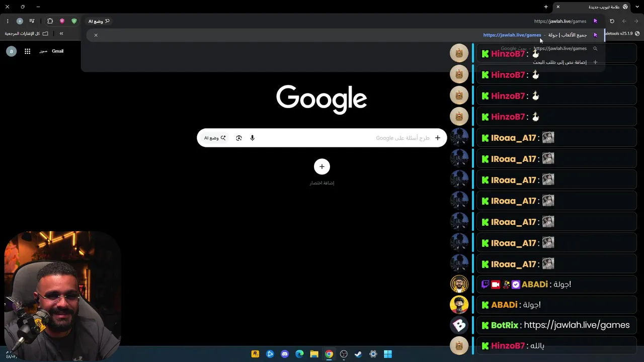Open OBS Studio from the taskbar
Image resolution: width=644 pixels, height=362 pixels.
tap(344, 354)
